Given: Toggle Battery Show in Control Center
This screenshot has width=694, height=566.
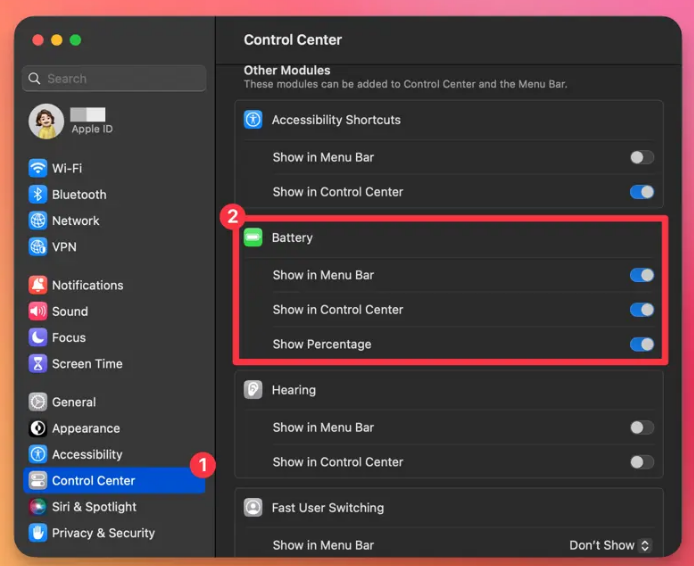Looking at the screenshot, I should [641, 310].
